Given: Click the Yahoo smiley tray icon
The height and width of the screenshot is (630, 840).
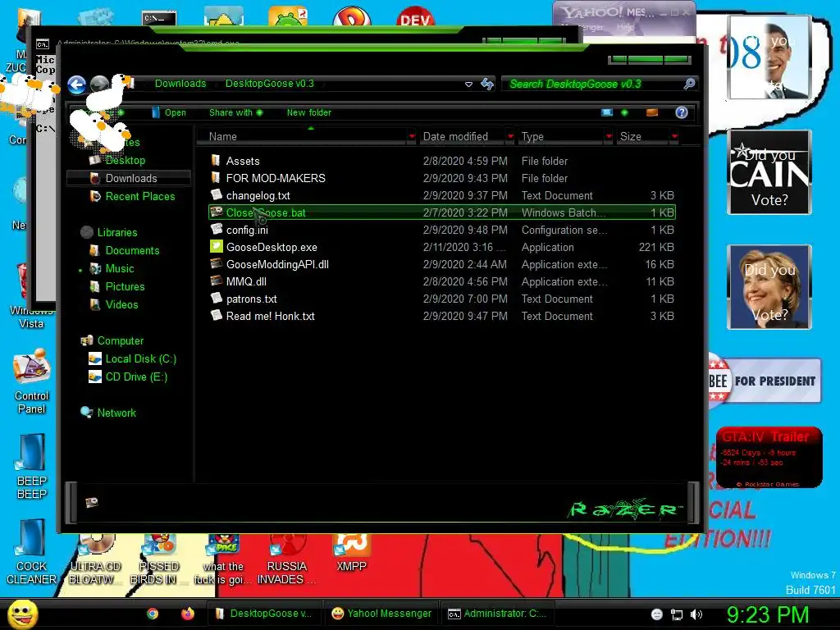Looking at the screenshot, I should 657,614.
